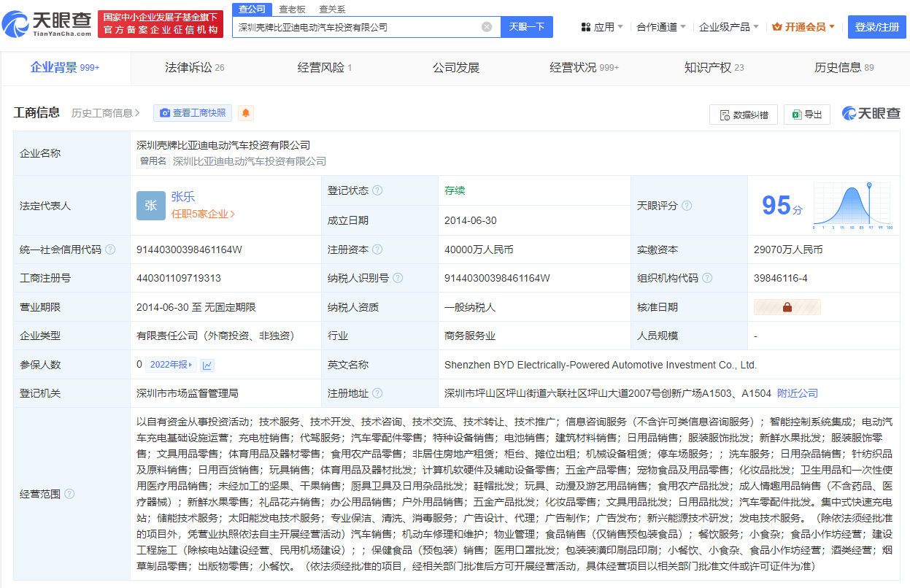The height and width of the screenshot is (588, 910).
Task: Click the orange bell alert icon
Action: click(246, 113)
